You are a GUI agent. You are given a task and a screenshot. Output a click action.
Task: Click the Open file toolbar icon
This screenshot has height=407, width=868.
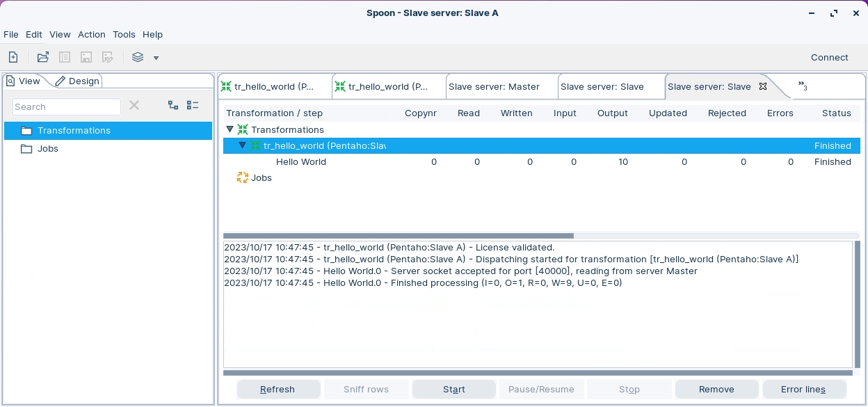coord(43,57)
